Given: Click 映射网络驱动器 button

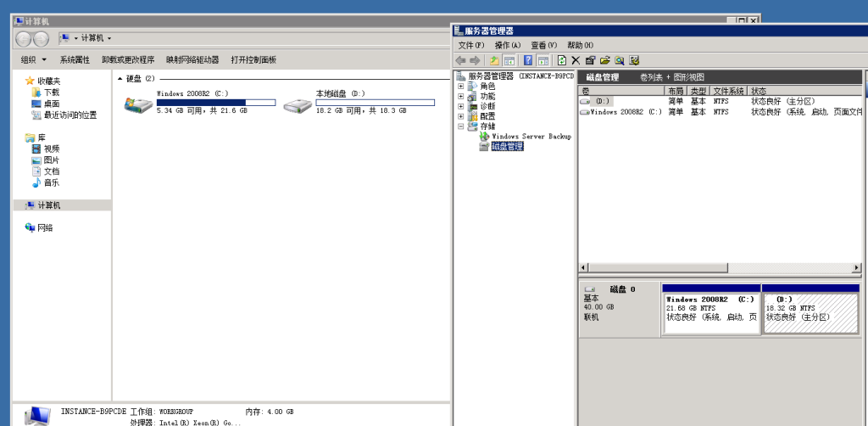Looking at the screenshot, I should [192, 60].
